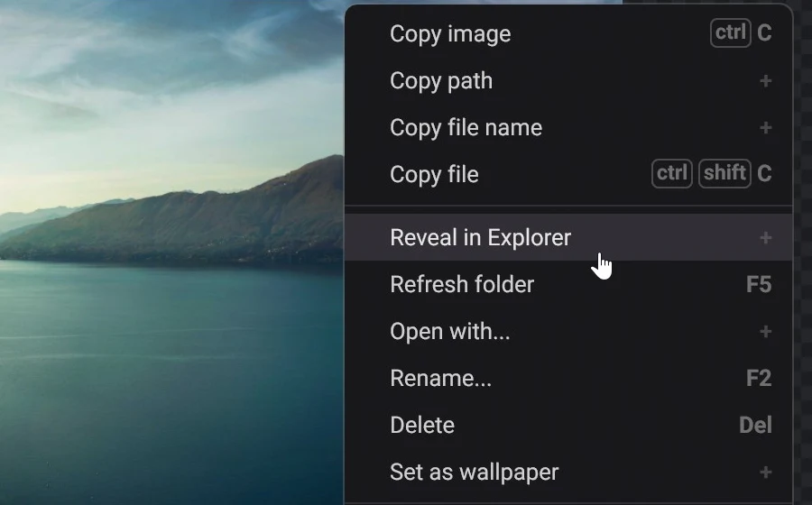Choose Copy image from context menu

tap(568, 34)
